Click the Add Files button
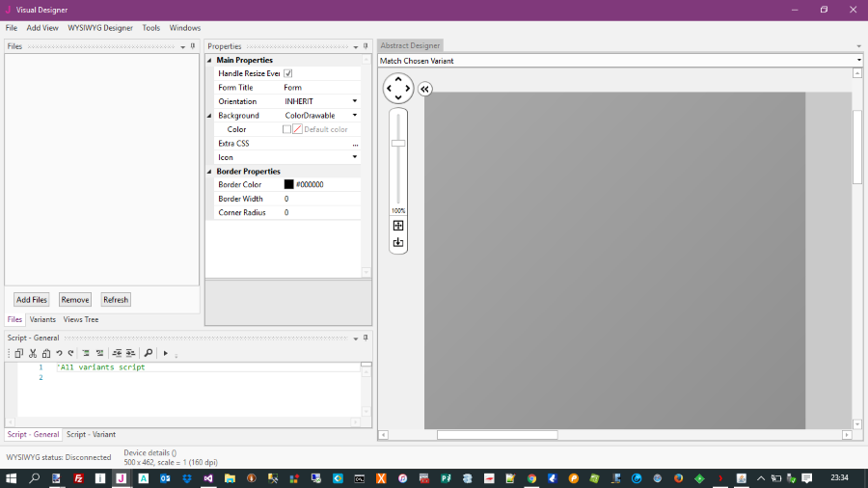 [x=32, y=299]
